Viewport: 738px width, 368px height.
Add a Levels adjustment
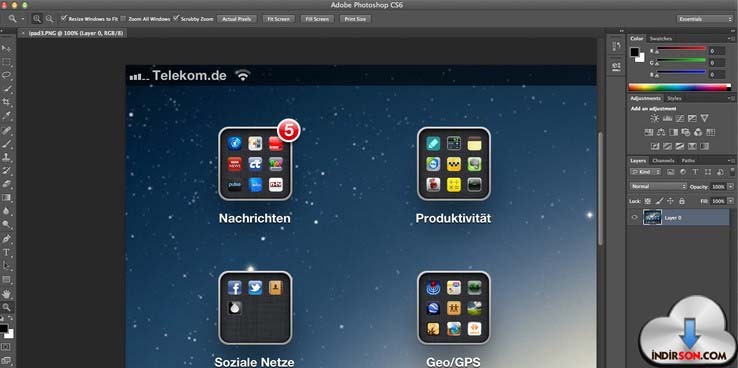click(667, 118)
